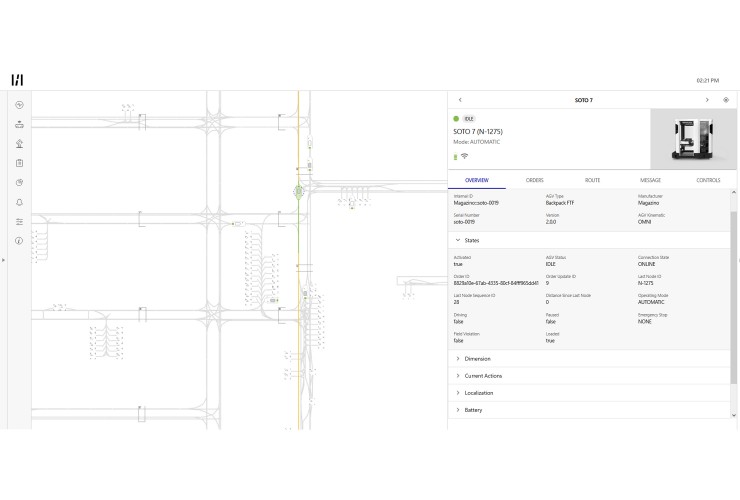Click scrollbar down arrow in detail panel
740x500 pixels.
733,415
